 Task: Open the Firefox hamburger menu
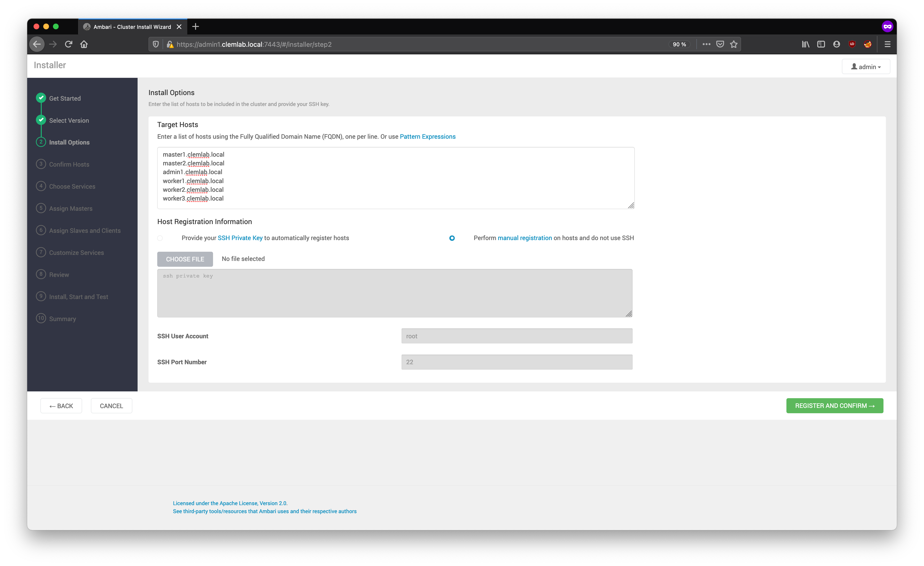[887, 44]
